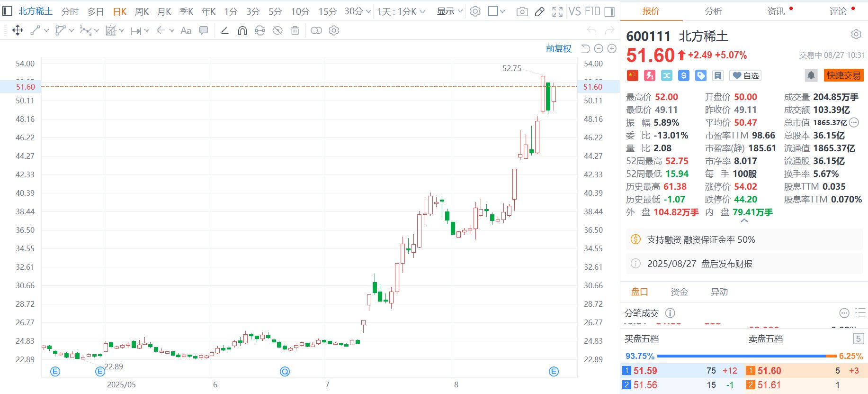Switch to 资金 capital flow tab
868x394 pixels.
[679, 292]
